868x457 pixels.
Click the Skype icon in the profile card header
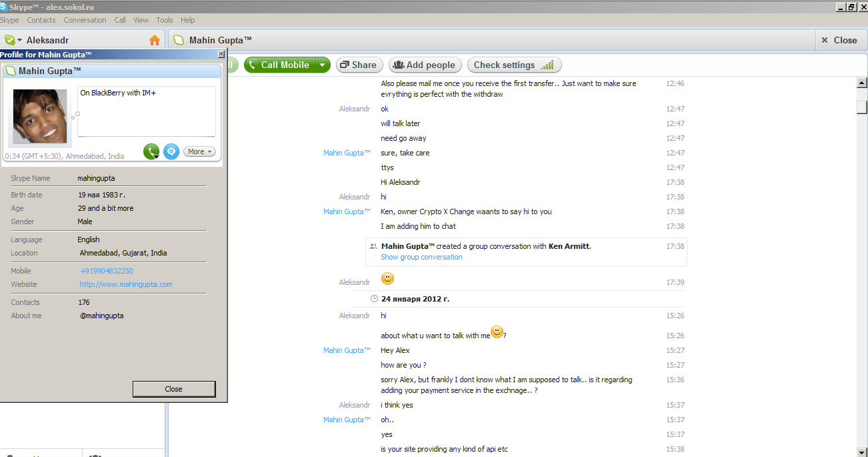click(11, 71)
